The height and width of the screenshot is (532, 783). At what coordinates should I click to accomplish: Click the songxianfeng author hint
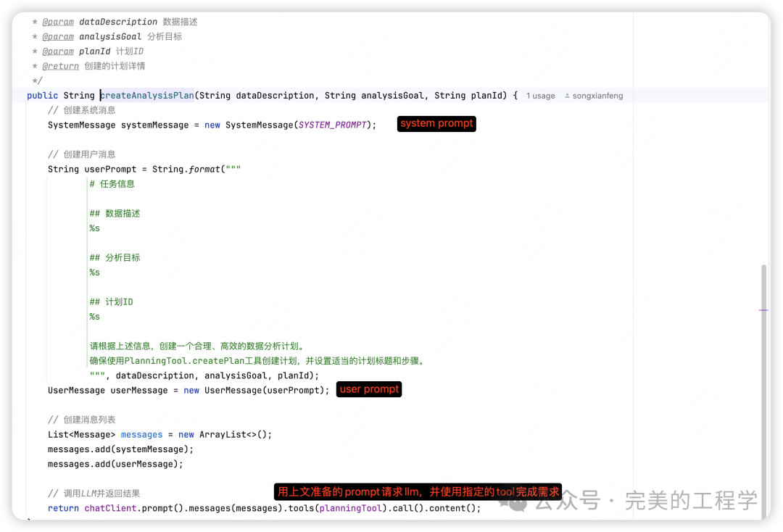click(597, 96)
